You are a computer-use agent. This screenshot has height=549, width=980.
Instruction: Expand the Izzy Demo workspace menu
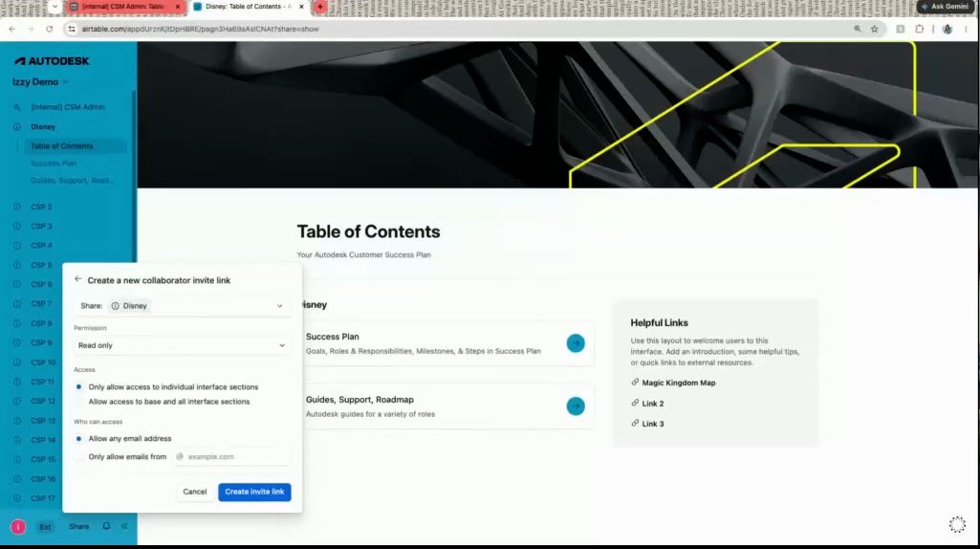tap(40, 82)
